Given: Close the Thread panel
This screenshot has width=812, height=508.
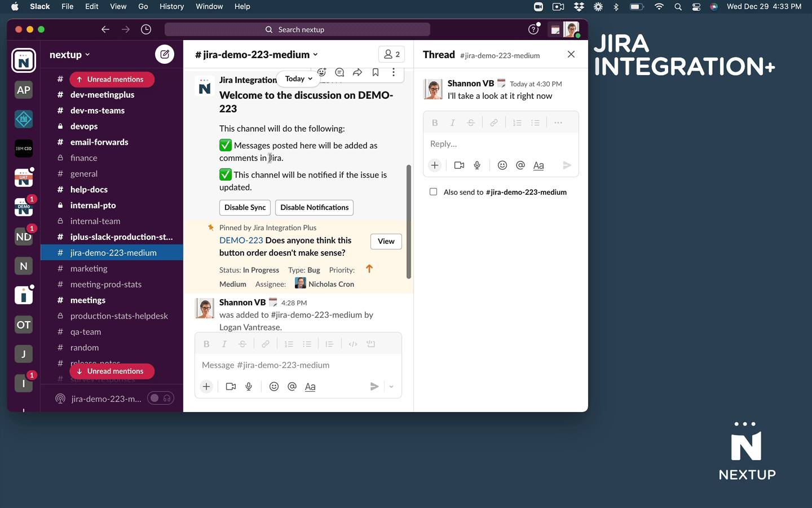Looking at the screenshot, I should pyautogui.click(x=571, y=54).
